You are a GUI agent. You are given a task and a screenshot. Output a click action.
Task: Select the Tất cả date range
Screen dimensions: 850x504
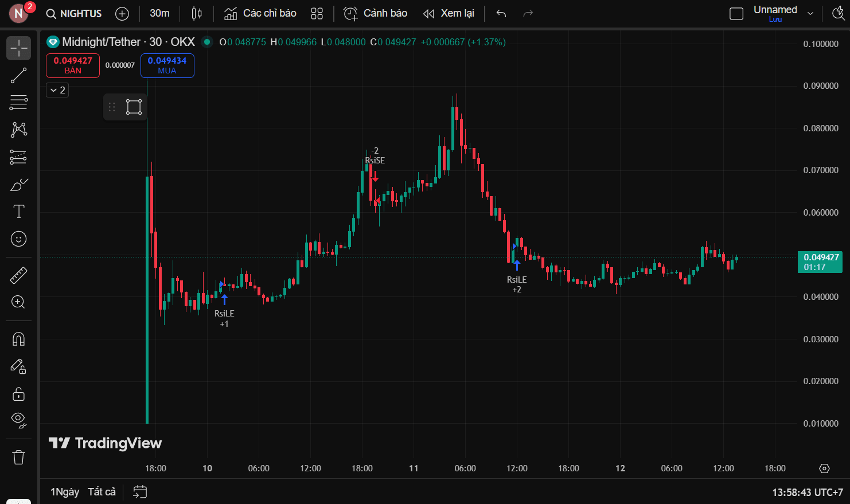[x=102, y=492]
